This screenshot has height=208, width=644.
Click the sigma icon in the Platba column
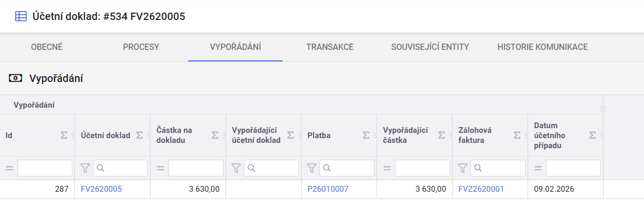click(x=366, y=136)
